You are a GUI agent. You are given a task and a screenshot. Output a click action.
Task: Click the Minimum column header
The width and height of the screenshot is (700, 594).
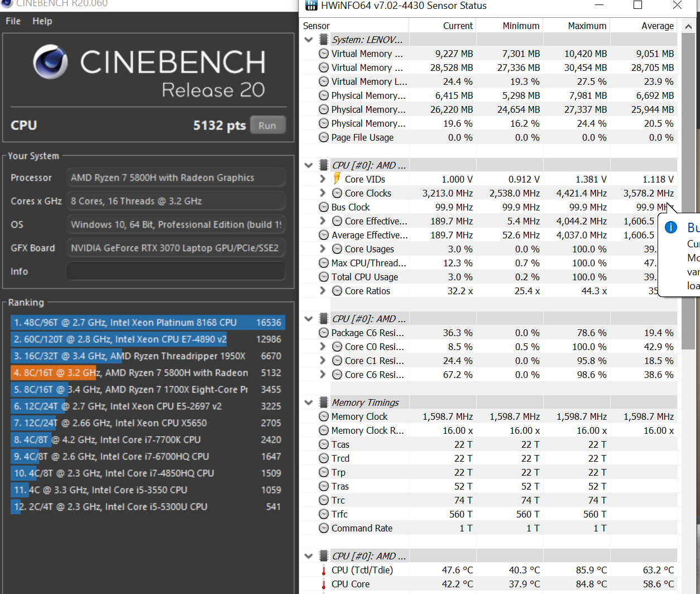[521, 26]
